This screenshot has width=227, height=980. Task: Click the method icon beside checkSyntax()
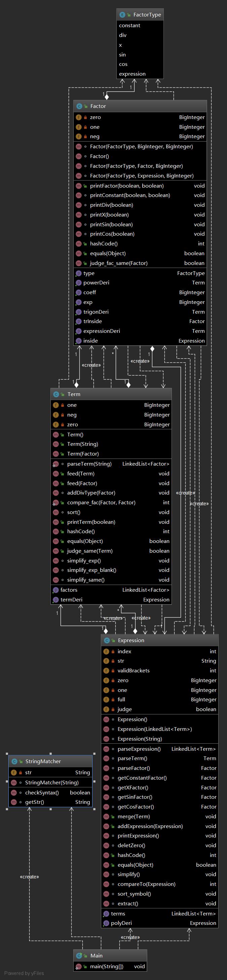tap(14, 792)
